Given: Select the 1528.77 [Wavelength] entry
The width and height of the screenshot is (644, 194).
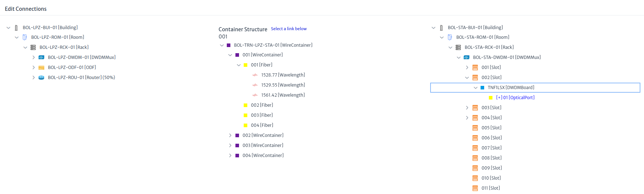Looking at the screenshot, I should coord(283,75).
